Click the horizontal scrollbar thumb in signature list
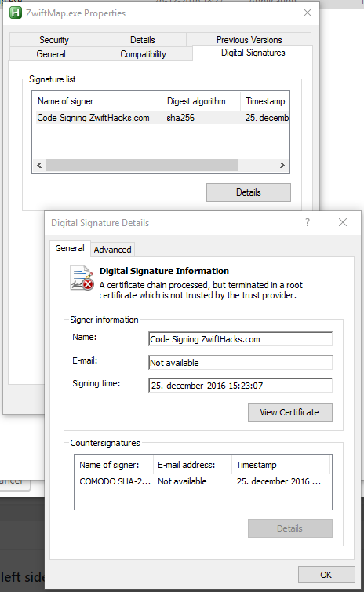 [142, 166]
